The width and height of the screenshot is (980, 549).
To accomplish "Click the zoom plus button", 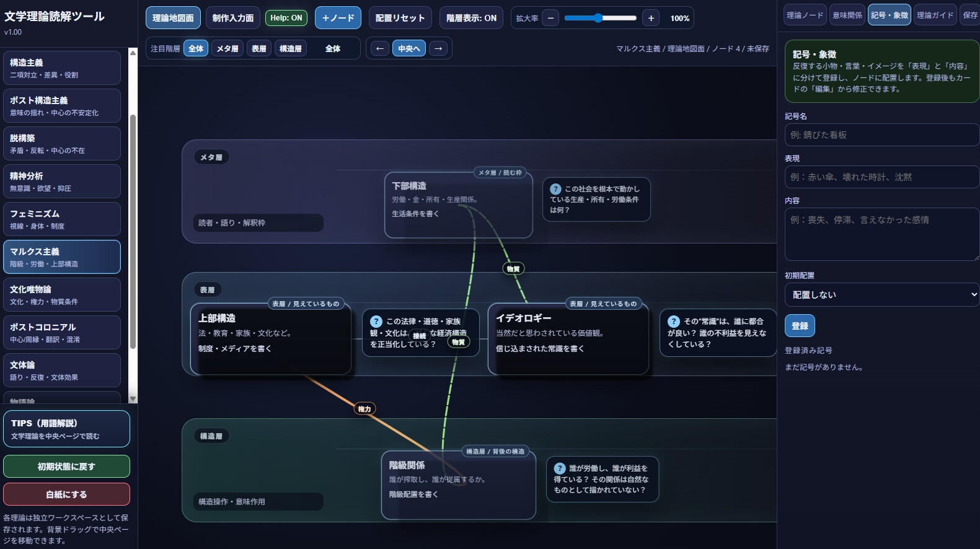I will click(651, 18).
